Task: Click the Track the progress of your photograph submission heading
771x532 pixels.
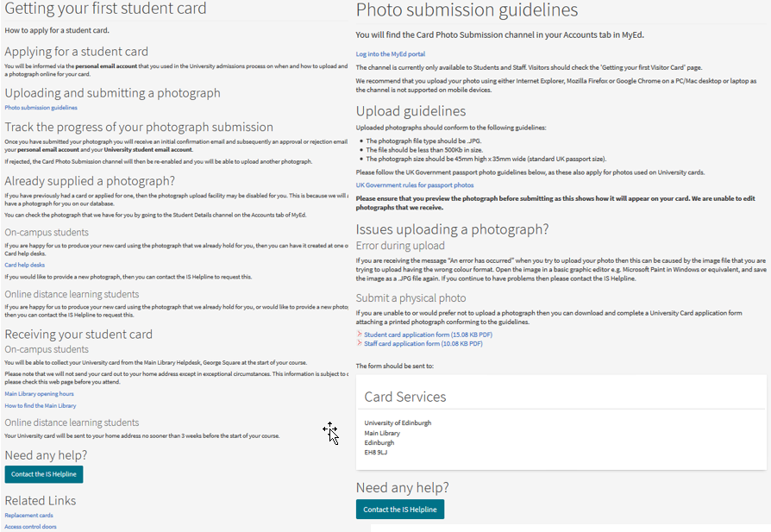Action: 139,127
